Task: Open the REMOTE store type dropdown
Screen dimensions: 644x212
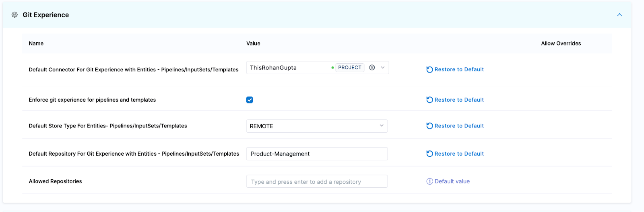Action: [x=317, y=126]
